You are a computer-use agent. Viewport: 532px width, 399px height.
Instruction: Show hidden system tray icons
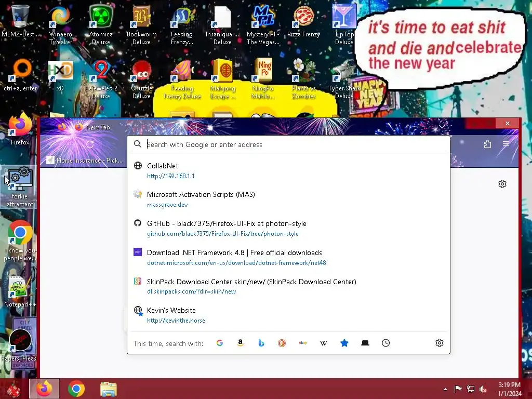click(445, 389)
